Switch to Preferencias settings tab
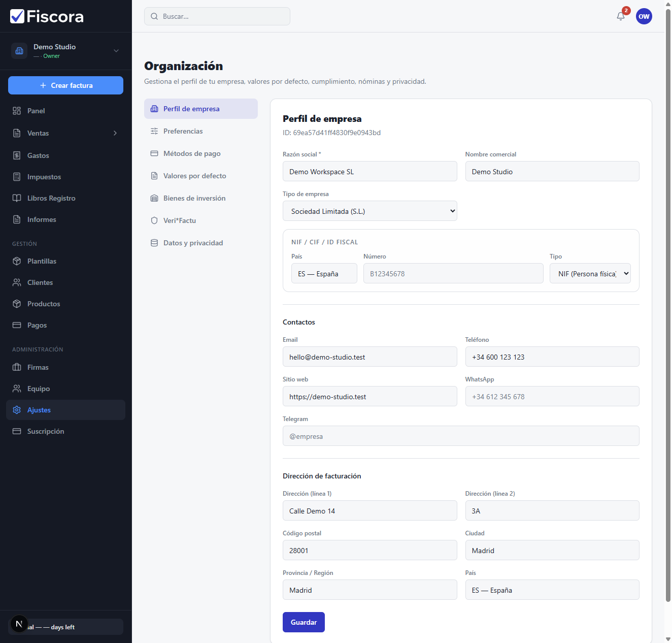672x643 pixels. [x=201, y=131]
